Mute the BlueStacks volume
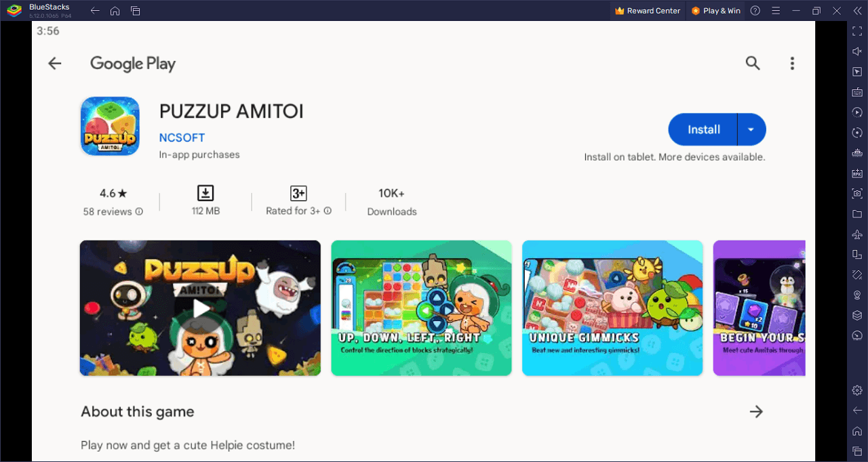 [x=857, y=51]
